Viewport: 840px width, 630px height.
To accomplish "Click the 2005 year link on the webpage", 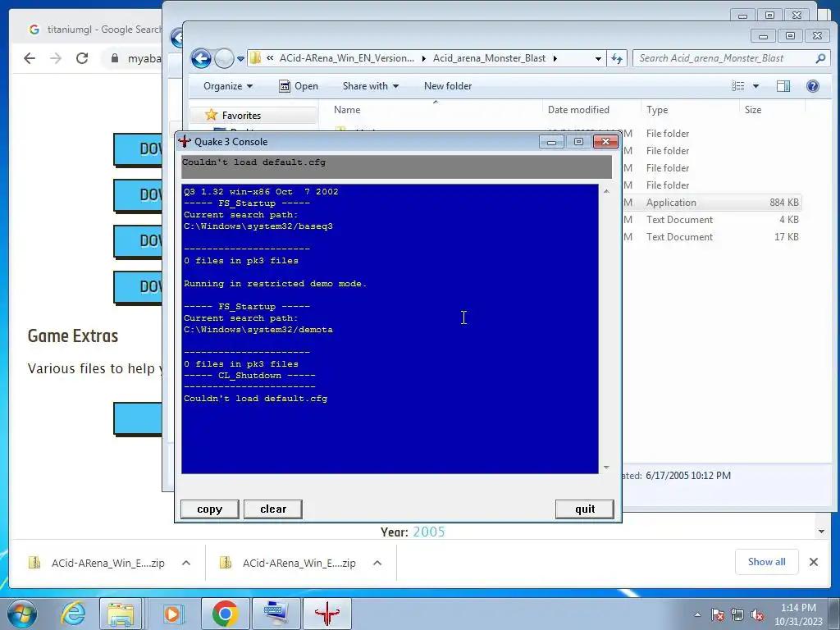I will pos(428,532).
